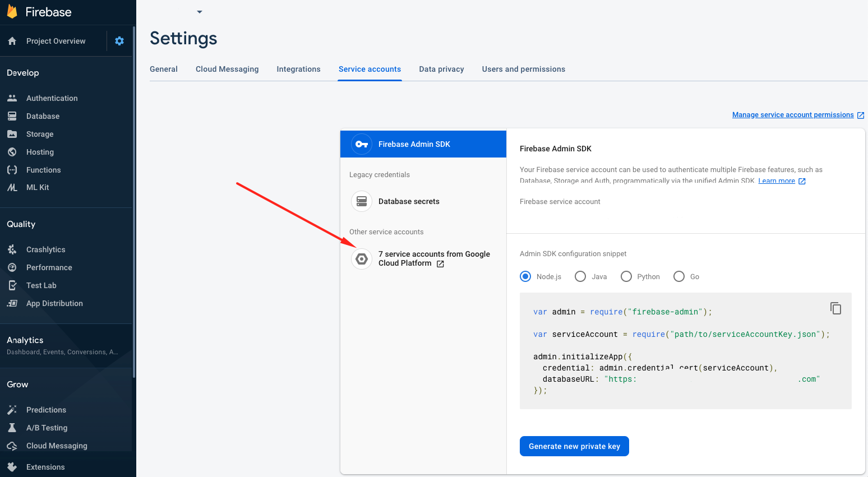This screenshot has width=868, height=477.
Task: Click Generate new private key
Action: click(x=574, y=446)
